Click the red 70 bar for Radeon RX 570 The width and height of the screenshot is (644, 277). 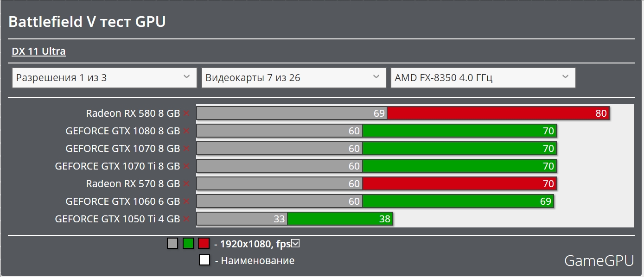click(459, 184)
